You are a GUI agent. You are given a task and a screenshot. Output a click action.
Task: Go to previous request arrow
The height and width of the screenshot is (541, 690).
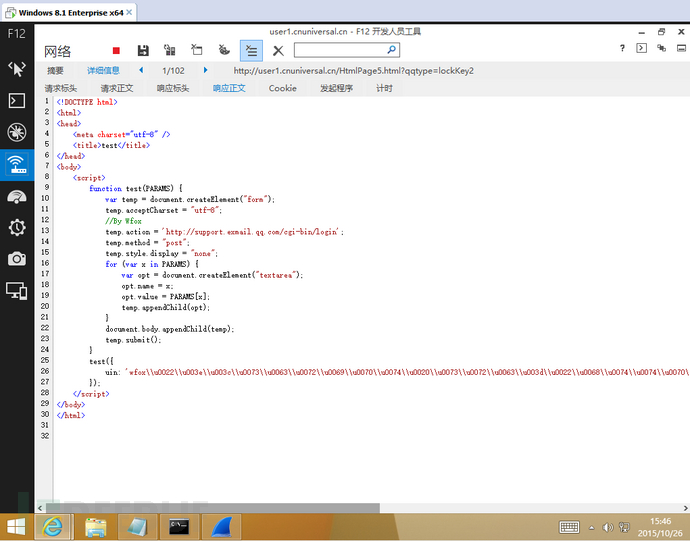[141, 70]
